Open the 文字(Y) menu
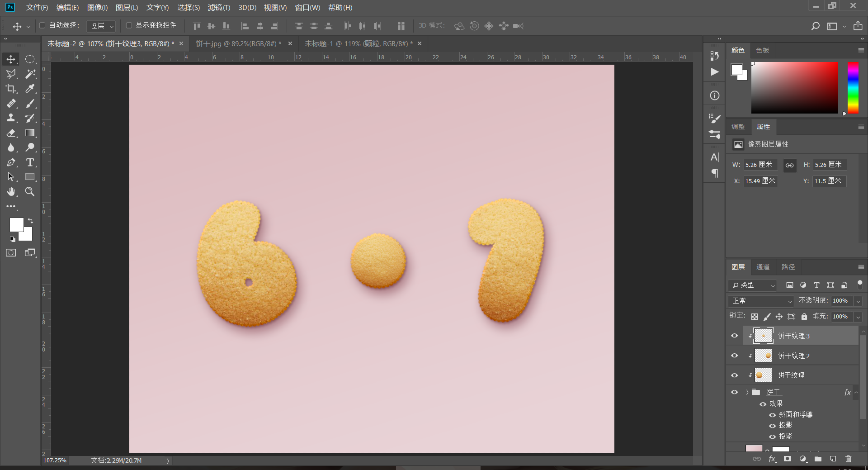The width and height of the screenshot is (868, 470). coord(157,8)
